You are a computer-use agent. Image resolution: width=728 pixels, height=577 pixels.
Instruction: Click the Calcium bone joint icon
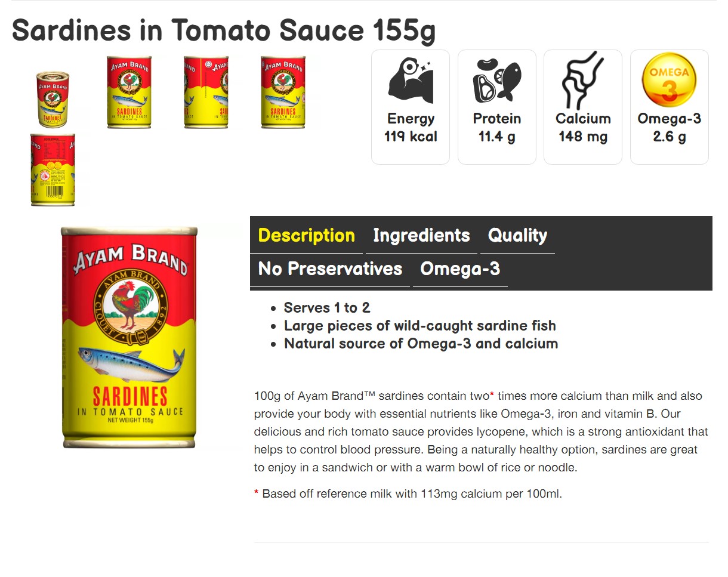coord(583,80)
